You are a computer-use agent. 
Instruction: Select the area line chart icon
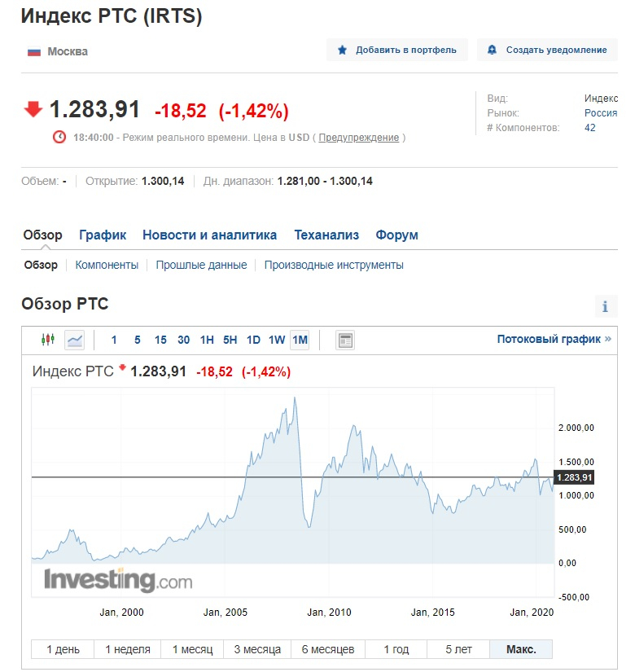74,340
